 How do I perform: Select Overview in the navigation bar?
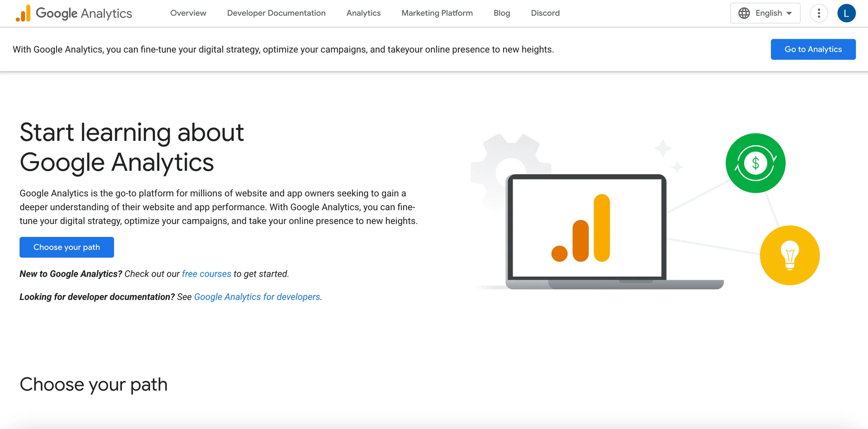pyautogui.click(x=188, y=13)
